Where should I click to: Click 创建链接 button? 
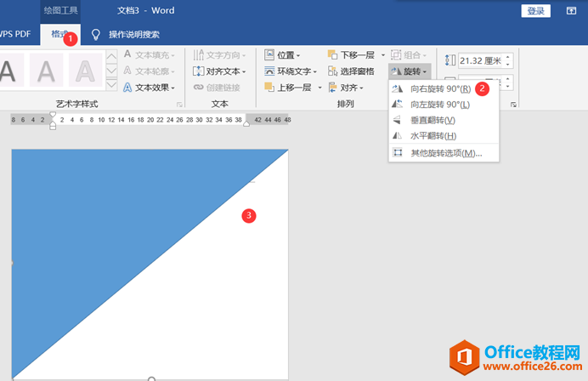point(217,88)
